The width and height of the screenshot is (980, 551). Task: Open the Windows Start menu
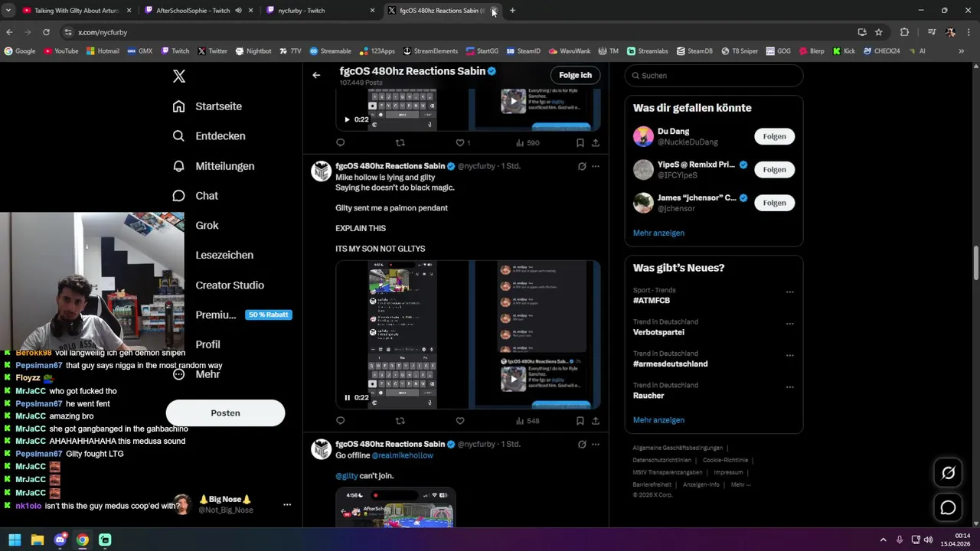click(x=15, y=540)
